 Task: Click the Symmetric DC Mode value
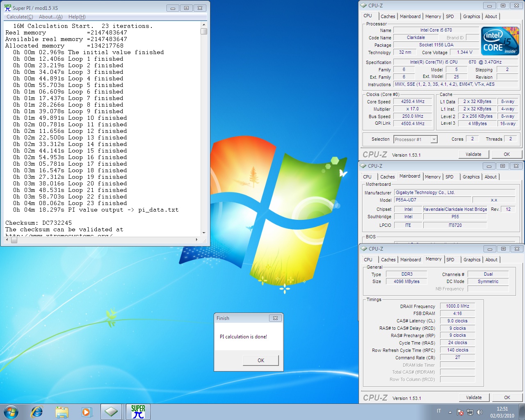pos(488,281)
